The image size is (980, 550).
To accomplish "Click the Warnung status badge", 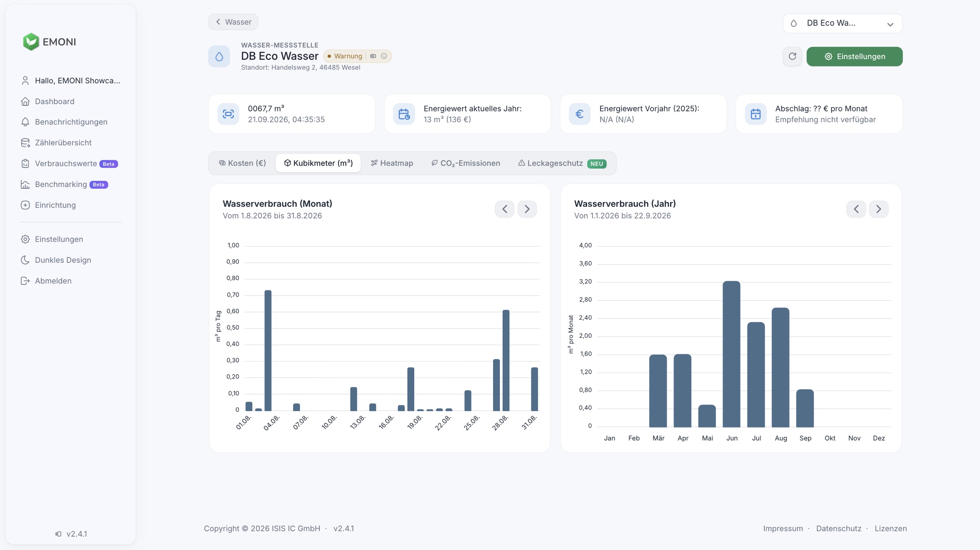I will tap(357, 56).
